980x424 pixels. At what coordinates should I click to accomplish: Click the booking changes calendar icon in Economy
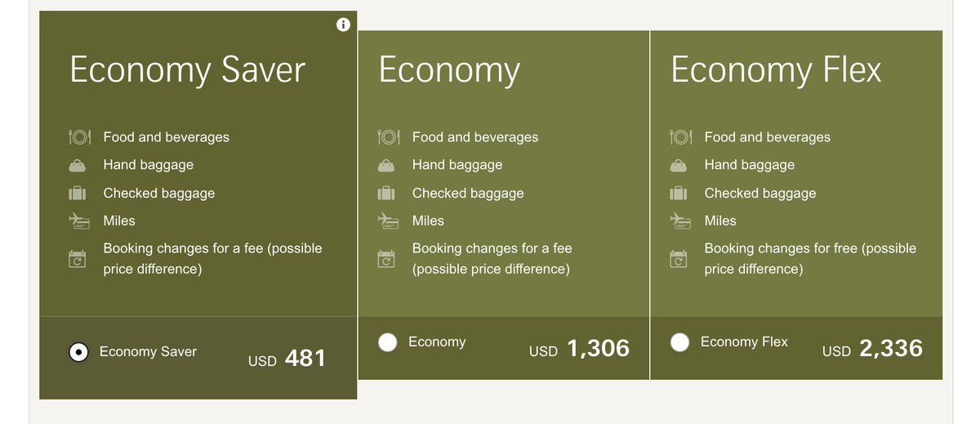(386, 259)
